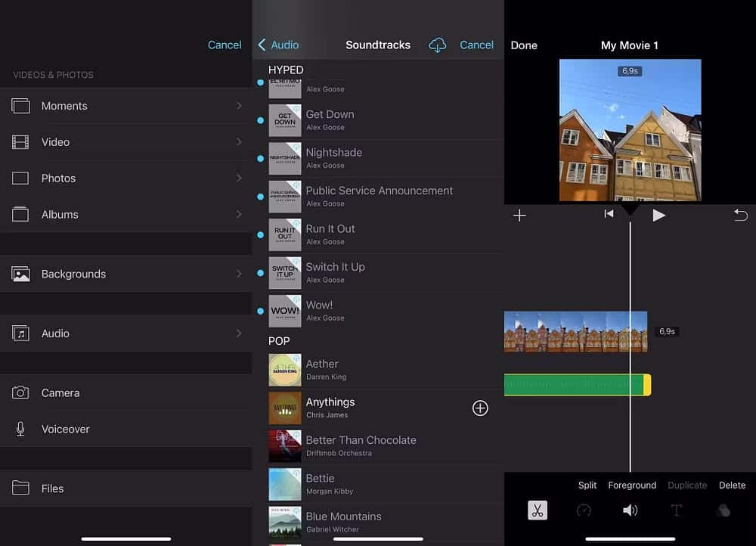Skip to the beginning of clip
756x546 pixels.
coord(609,215)
